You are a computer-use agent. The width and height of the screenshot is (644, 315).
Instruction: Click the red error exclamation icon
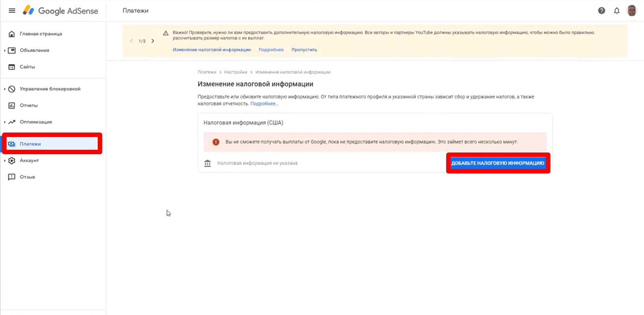216,142
